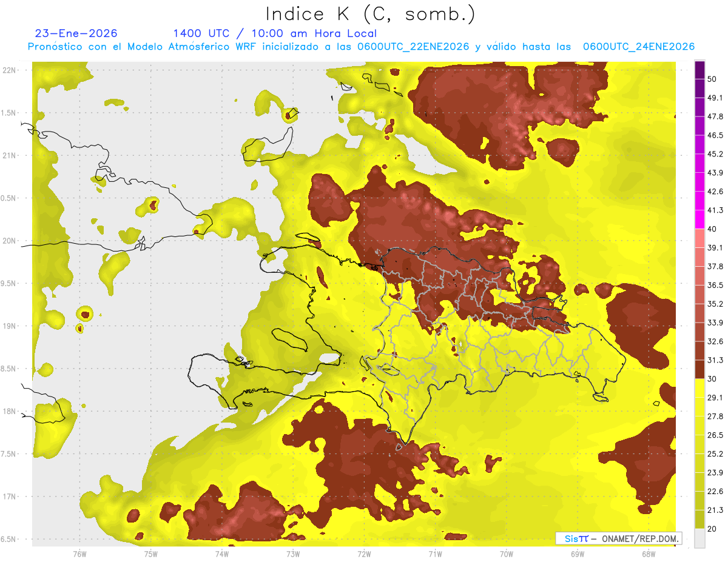The width and height of the screenshot is (728, 562).
Task: Select the colorbar value "37.8"
Action: 715,266
